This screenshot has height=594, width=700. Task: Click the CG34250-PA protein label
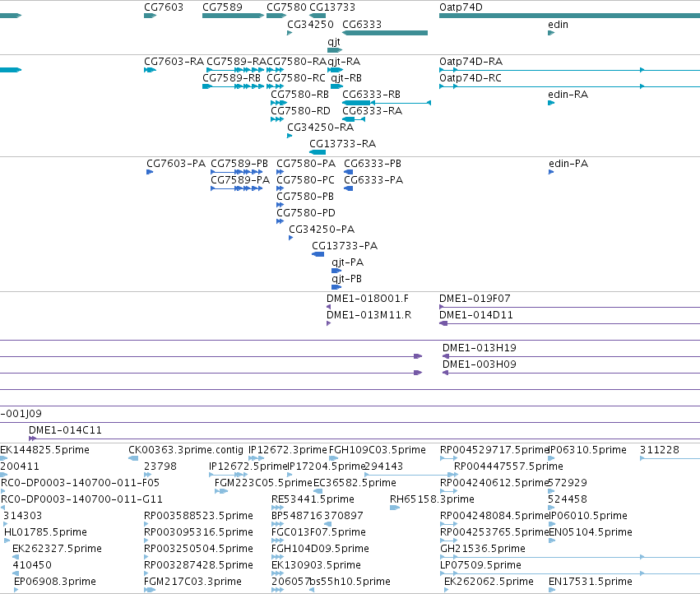(x=322, y=230)
